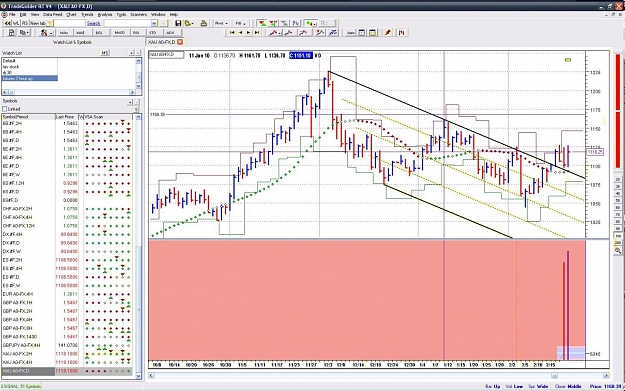This screenshot has height=391, width=625.
Task: Open the Fib dropdown
Action: point(240,23)
